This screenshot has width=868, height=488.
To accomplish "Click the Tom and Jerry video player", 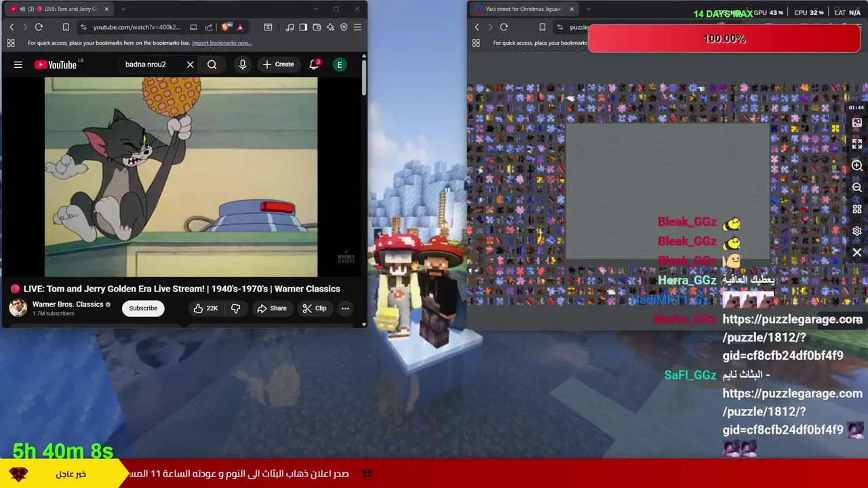I will [181, 177].
